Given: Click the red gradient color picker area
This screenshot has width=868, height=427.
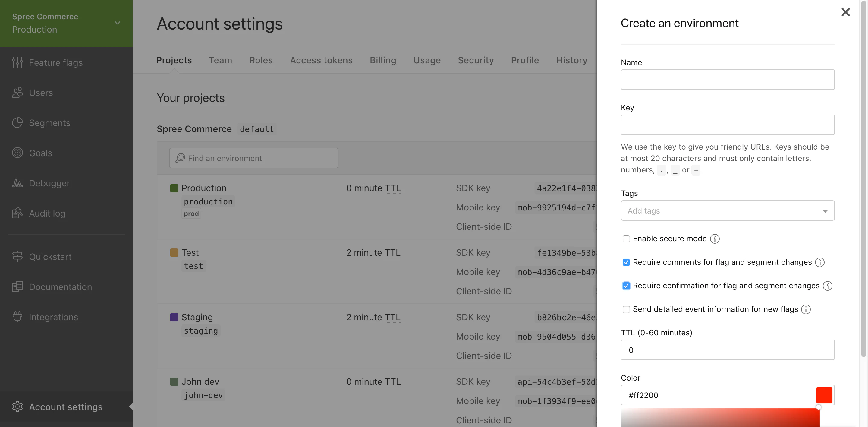Looking at the screenshot, I should tap(720, 418).
